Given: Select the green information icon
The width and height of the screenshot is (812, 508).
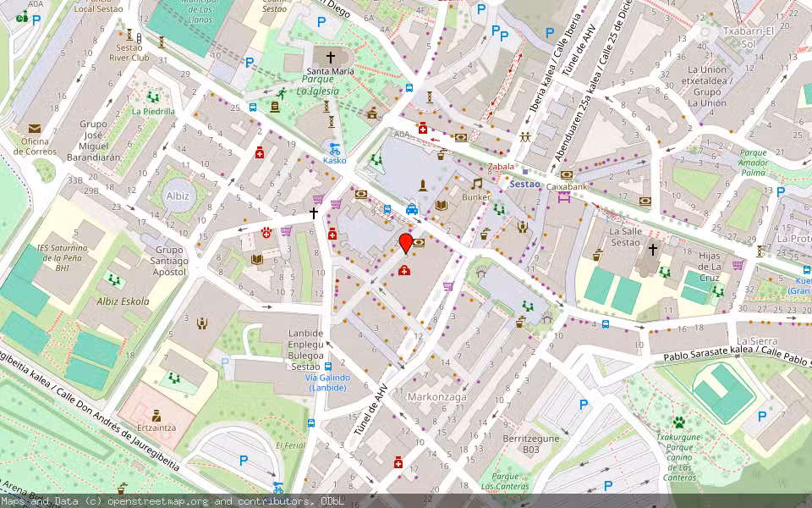Looking at the screenshot, I should pyautogui.click(x=22, y=17).
